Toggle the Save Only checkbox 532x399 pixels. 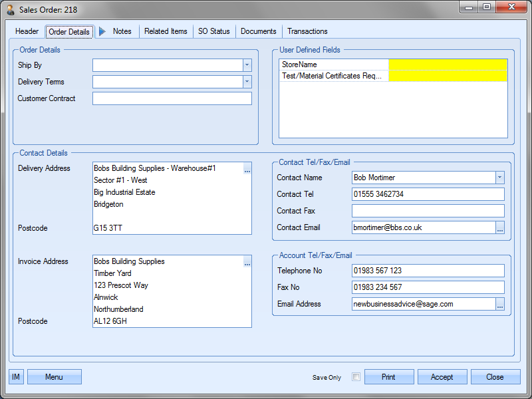pyautogui.click(x=356, y=377)
